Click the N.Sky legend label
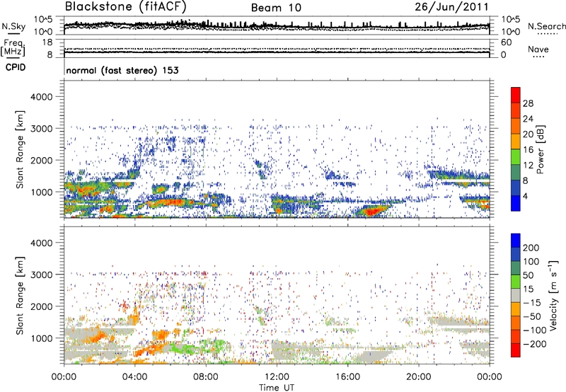Image resolution: width=566 pixels, height=392 pixels. pos(13,26)
